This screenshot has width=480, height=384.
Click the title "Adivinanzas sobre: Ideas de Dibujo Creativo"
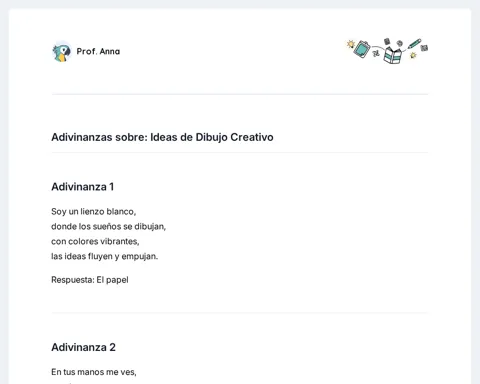(x=162, y=137)
